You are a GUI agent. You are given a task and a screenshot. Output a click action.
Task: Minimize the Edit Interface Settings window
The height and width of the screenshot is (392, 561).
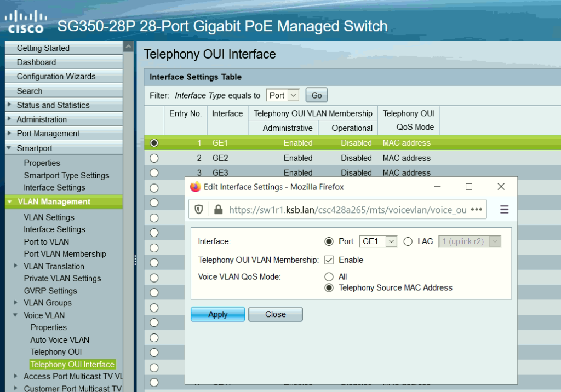437,187
